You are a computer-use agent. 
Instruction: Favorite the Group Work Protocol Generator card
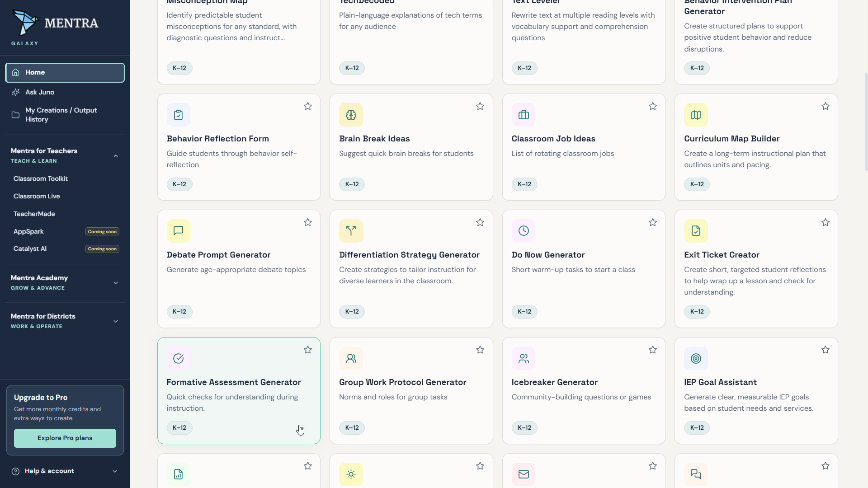(x=480, y=350)
